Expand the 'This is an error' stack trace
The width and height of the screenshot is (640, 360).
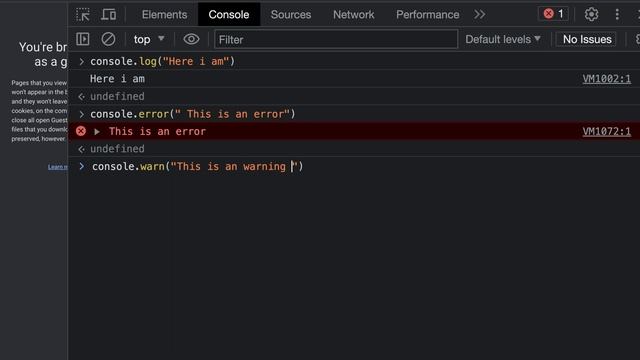coord(97,131)
